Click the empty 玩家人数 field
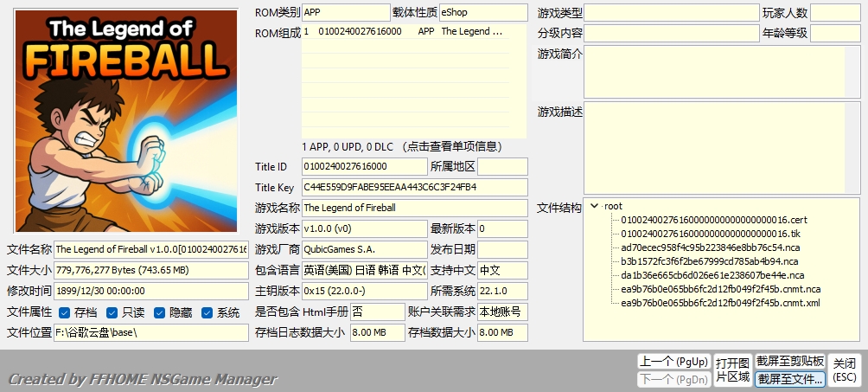This screenshot has width=868, height=392. pos(835,12)
